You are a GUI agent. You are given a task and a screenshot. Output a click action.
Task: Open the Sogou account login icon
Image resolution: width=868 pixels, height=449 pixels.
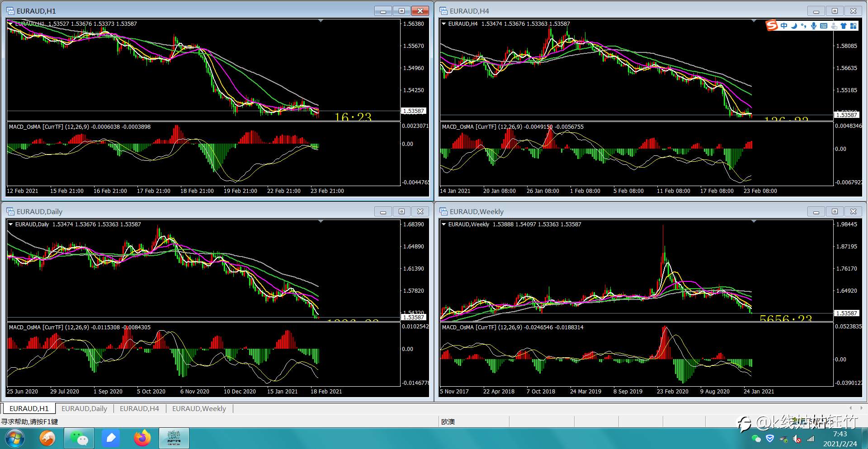[x=834, y=26]
